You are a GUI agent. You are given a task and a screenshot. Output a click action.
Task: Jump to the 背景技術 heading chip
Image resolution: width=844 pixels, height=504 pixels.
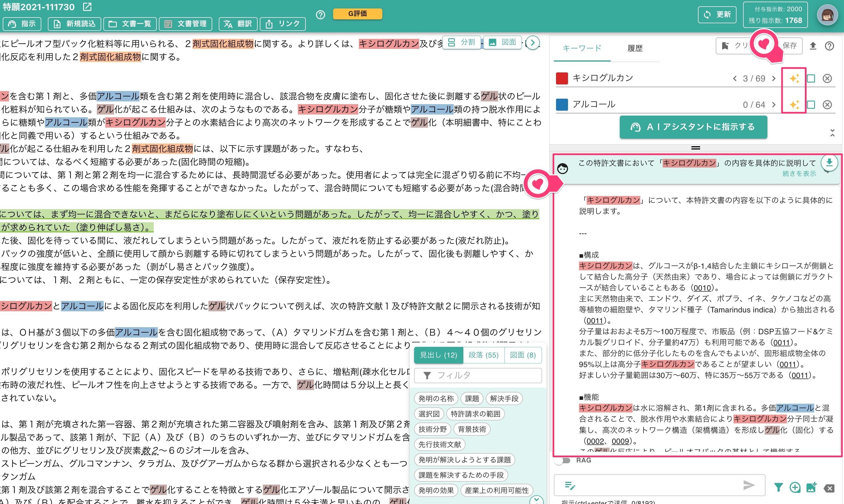[472, 429]
